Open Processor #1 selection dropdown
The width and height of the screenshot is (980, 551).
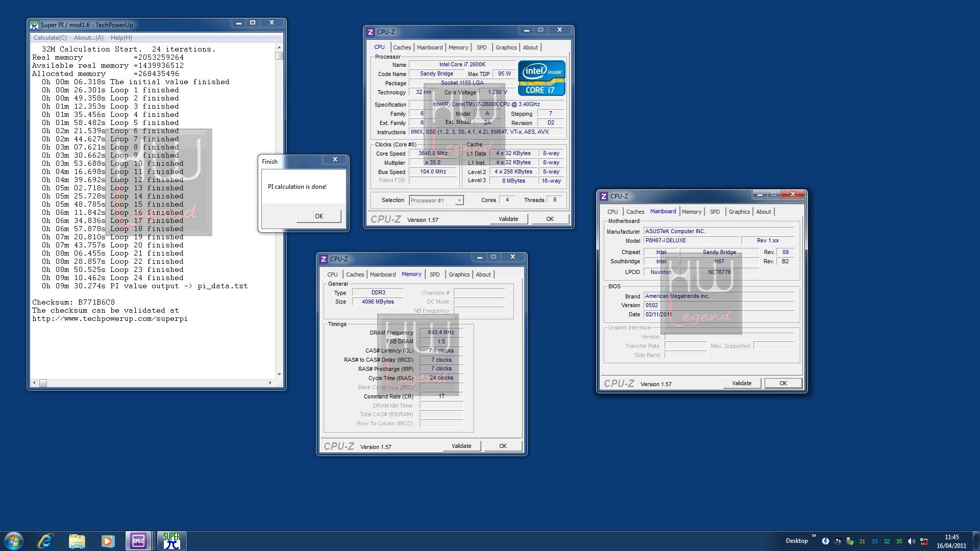click(436, 201)
